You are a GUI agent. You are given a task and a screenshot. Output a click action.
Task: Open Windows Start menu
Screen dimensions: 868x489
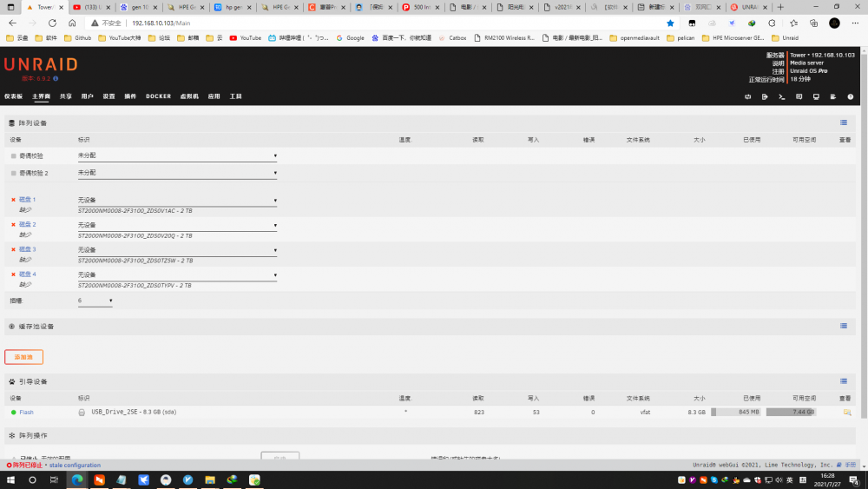pyautogui.click(x=10, y=479)
